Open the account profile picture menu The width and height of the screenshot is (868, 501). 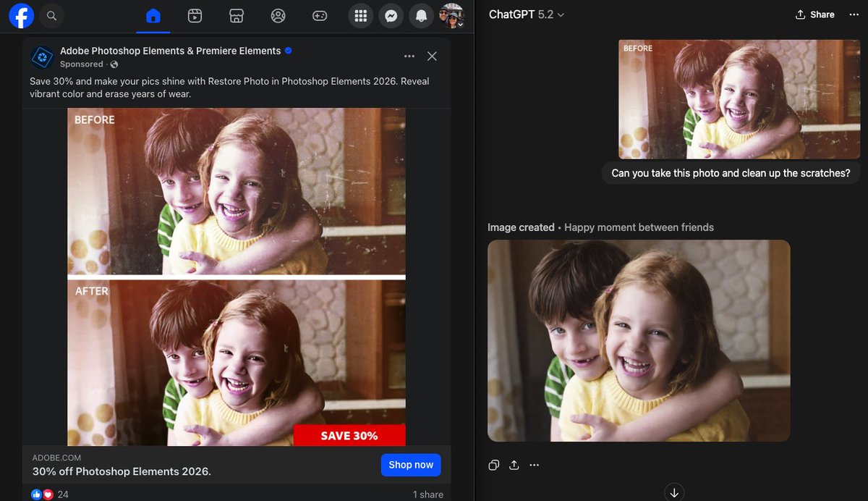[x=452, y=16]
